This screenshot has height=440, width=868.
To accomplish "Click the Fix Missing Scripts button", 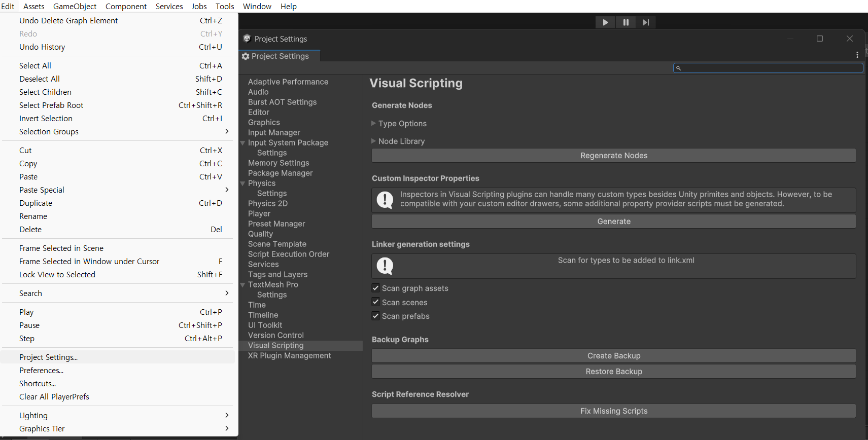I will click(x=614, y=411).
